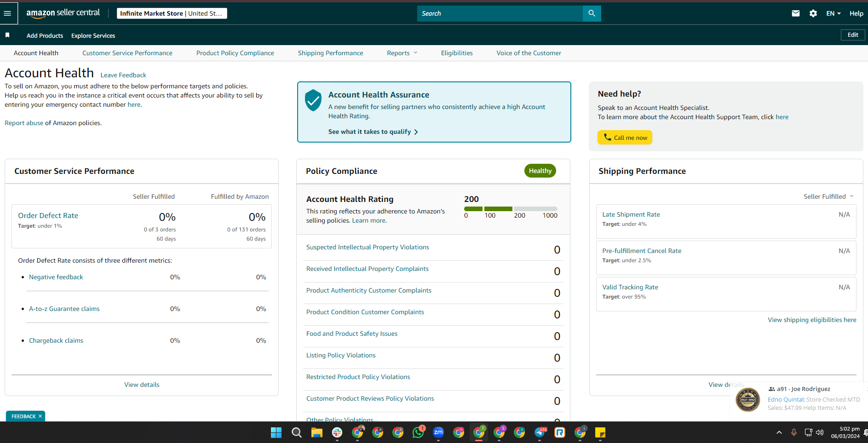Click the Call me now button
Screen dimensions: 868x443
pos(625,138)
